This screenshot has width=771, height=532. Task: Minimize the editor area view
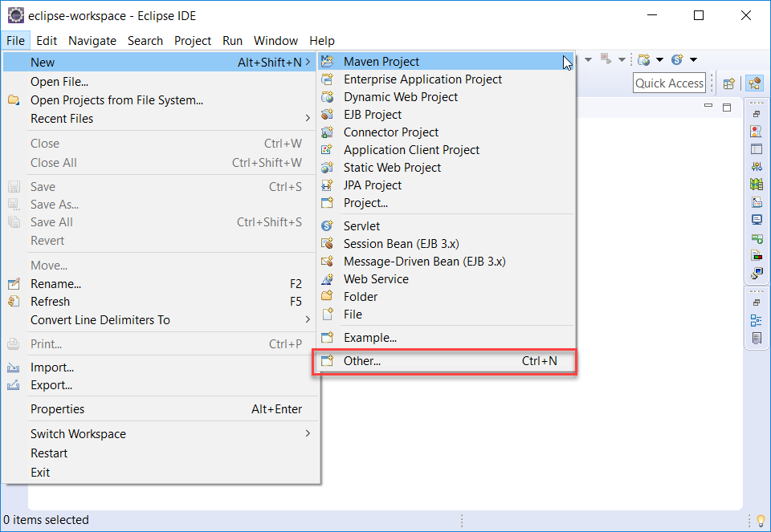[x=708, y=107]
